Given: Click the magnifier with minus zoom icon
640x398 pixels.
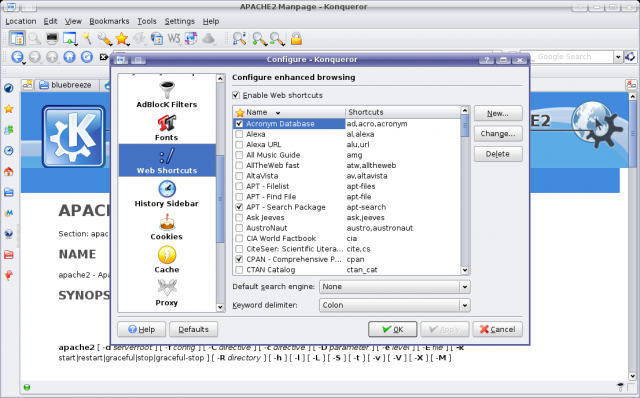Looking at the screenshot, I should [277, 39].
